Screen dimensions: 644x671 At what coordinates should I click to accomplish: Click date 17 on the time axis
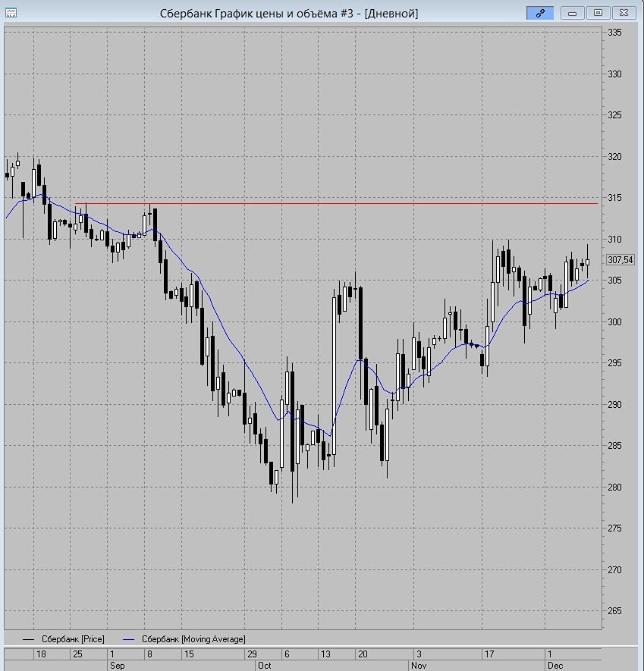(x=489, y=654)
